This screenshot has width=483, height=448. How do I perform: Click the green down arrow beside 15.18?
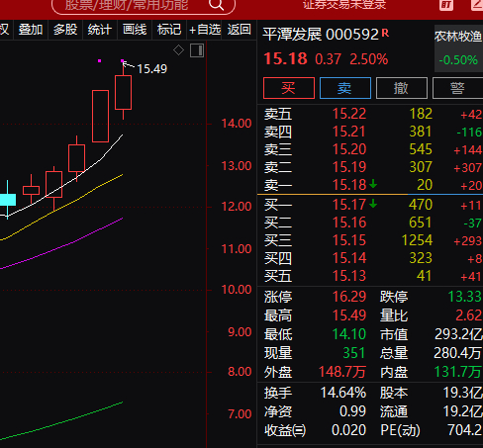click(373, 184)
